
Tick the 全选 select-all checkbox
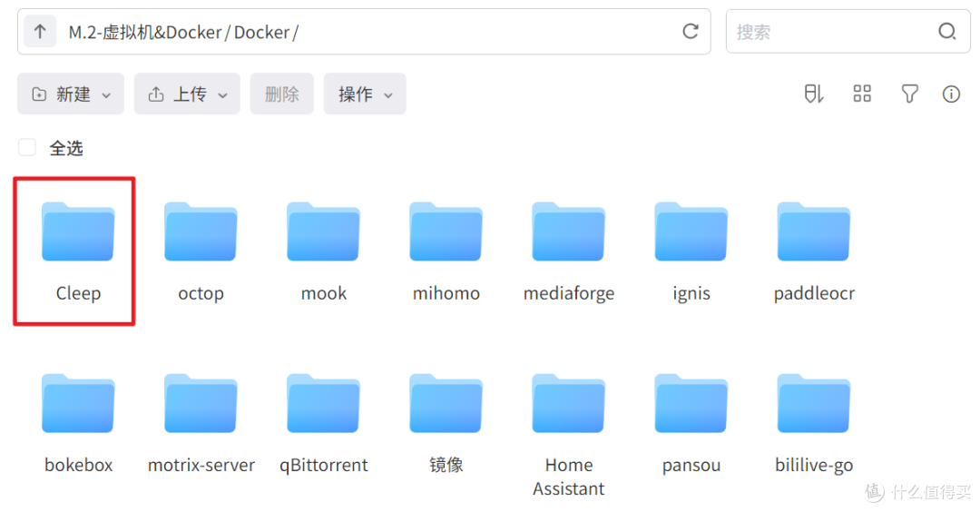click(x=27, y=148)
